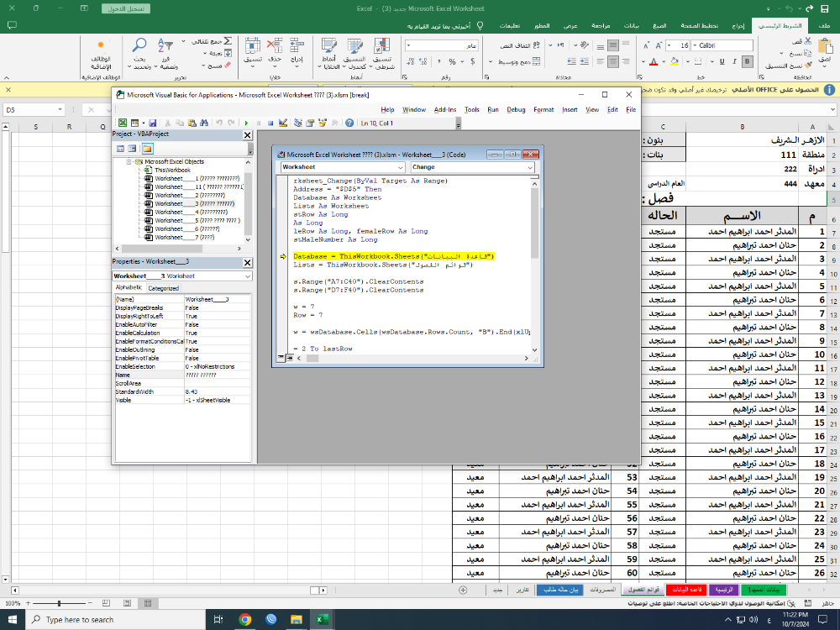840x630 pixels.
Task: Switch to the Categorized tab in Properties
Action: coord(164,288)
